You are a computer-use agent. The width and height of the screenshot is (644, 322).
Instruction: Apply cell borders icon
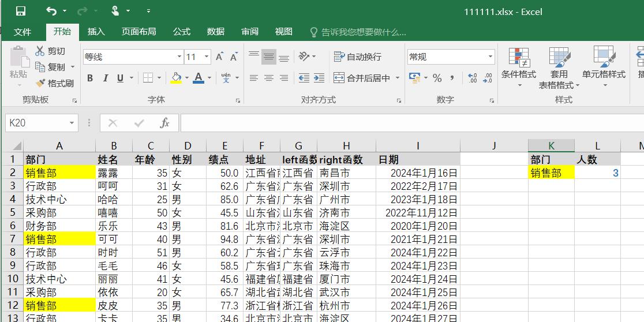148,78
